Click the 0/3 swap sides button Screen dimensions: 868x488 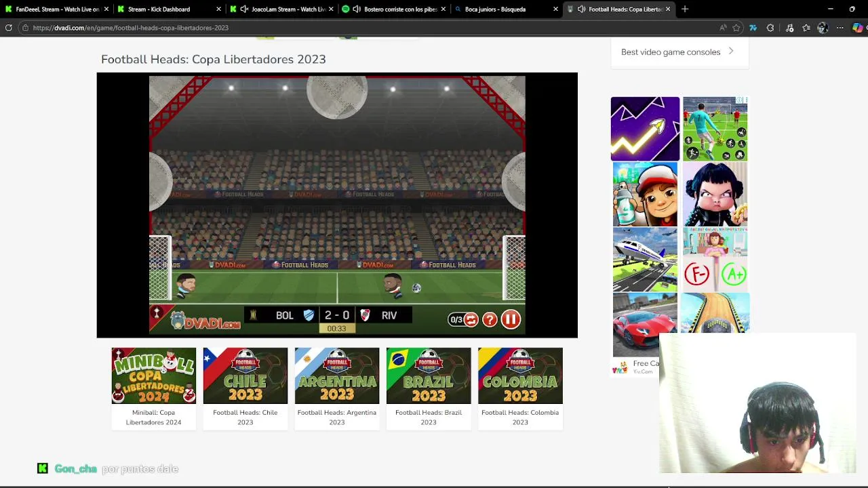click(463, 319)
